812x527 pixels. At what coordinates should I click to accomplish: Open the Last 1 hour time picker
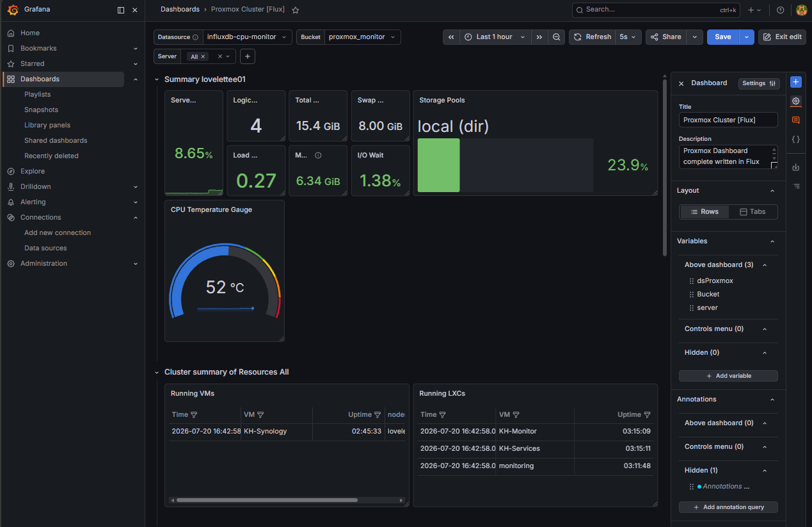pyautogui.click(x=496, y=37)
